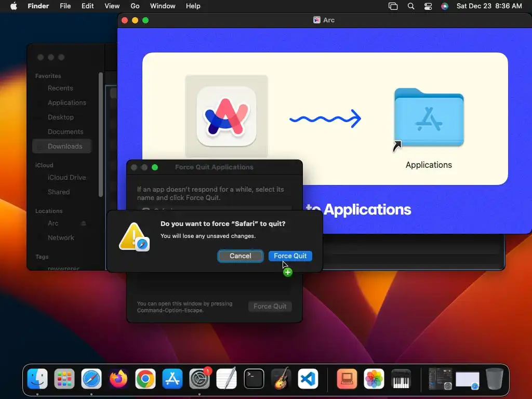Zoom the Force Quit Applications window
532x399 pixels.
pyautogui.click(x=155, y=167)
